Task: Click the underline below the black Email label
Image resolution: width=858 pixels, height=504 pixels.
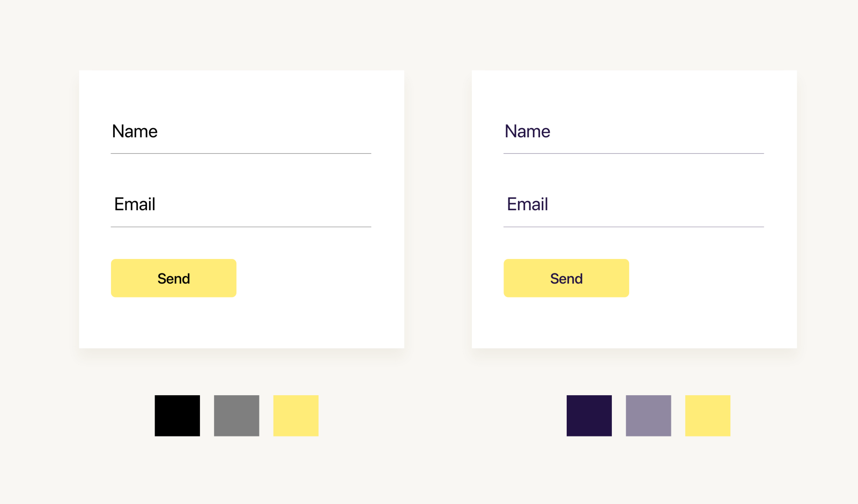Action: point(241,227)
